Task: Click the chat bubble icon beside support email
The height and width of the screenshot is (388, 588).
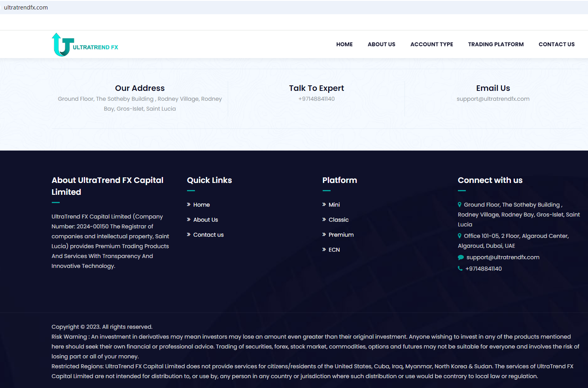Action: coord(461,257)
